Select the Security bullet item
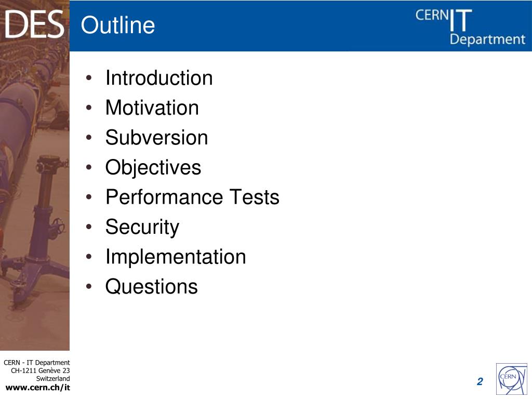Image resolution: width=532 pixels, height=399 pixels. click(x=142, y=227)
